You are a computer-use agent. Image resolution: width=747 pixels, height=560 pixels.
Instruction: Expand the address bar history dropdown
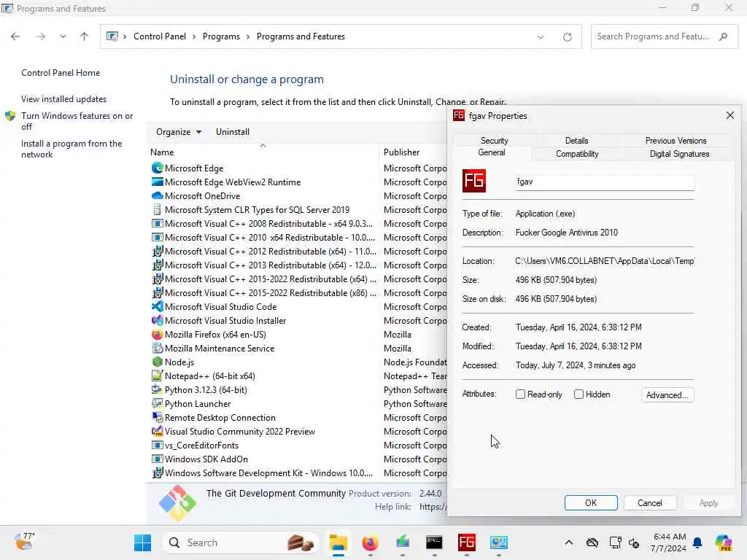click(x=541, y=37)
